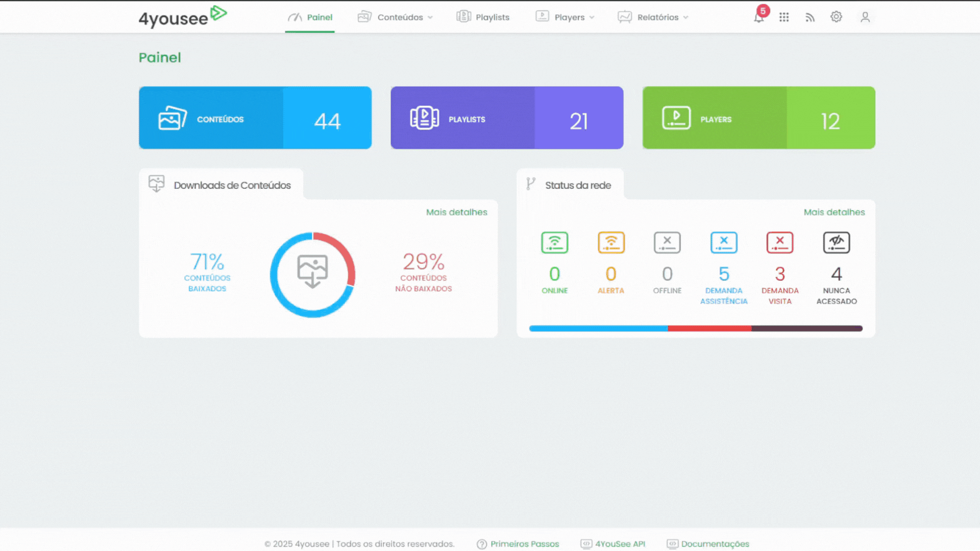Viewport: 980px width, 551px height.
Task: Select the Status da rede tab
Action: [570, 184]
